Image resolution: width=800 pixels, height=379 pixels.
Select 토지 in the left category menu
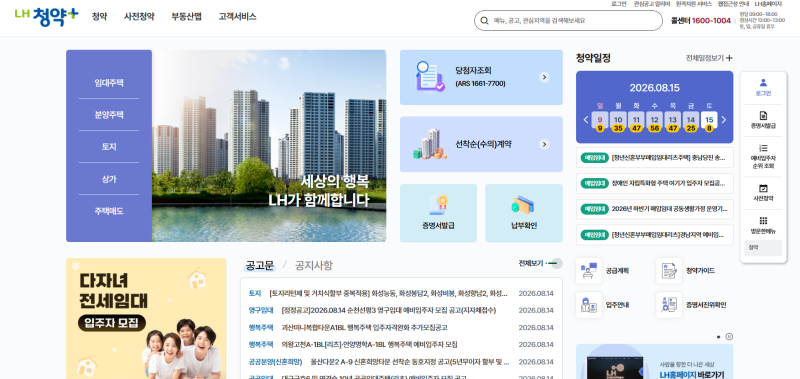109,147
